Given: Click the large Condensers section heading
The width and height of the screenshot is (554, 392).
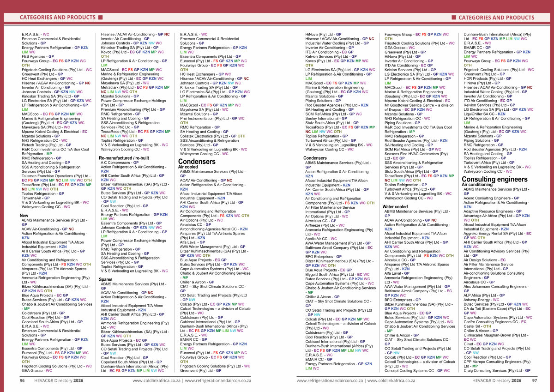Looking at the screenshot, I should click(197, 162).
